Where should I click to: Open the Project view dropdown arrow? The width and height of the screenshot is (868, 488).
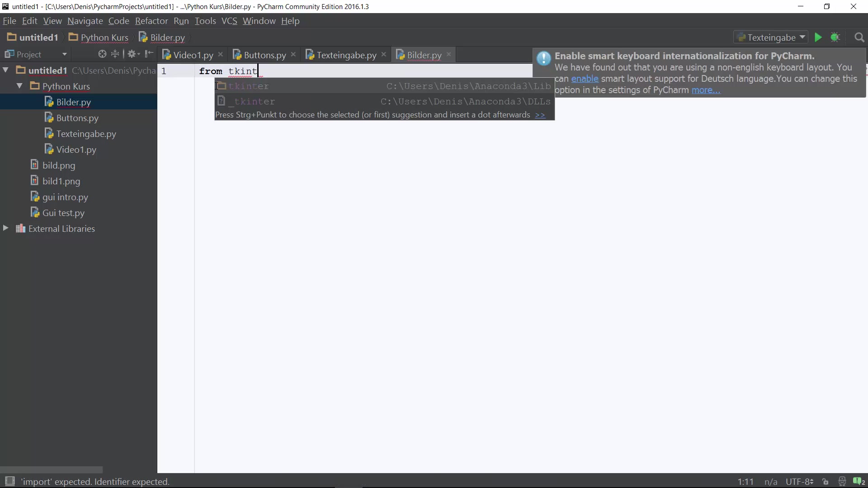click(x=65, y=54)
